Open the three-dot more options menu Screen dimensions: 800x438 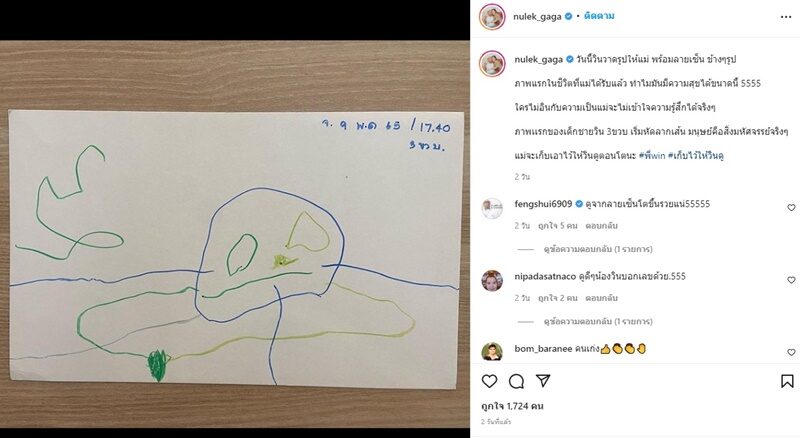coord(786,17)
